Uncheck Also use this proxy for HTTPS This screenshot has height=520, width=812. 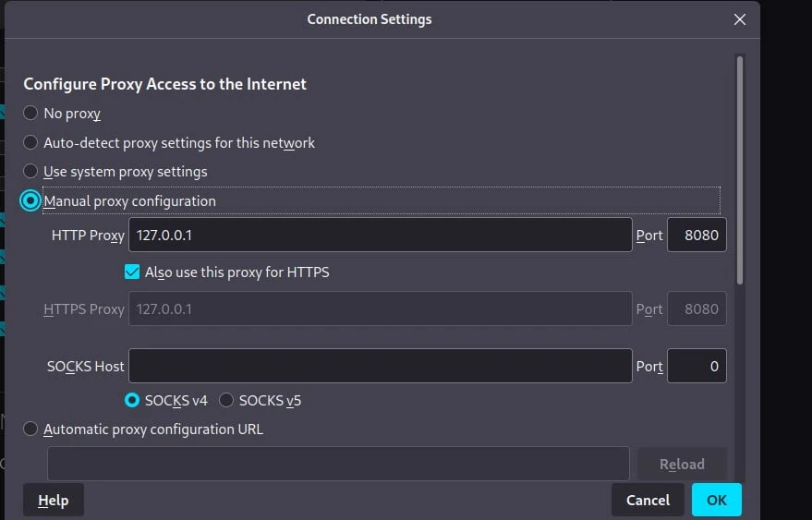tap(132, 272)
